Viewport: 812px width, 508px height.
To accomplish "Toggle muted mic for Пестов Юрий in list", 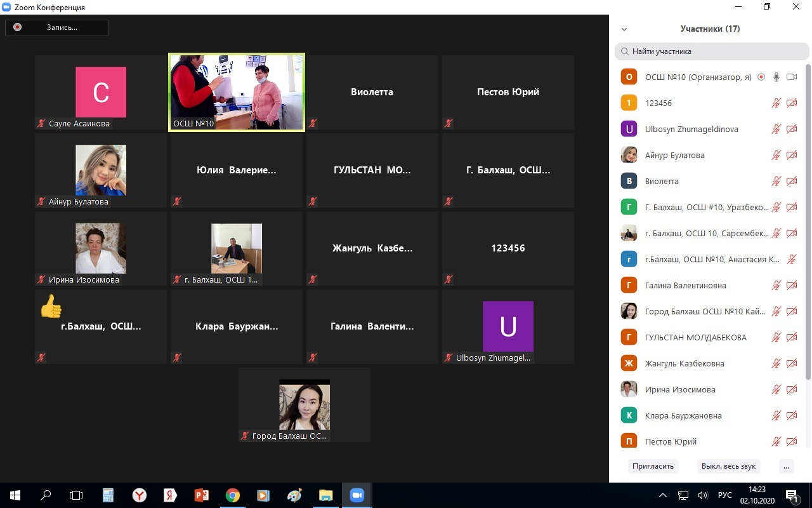I will pos(776,441).
